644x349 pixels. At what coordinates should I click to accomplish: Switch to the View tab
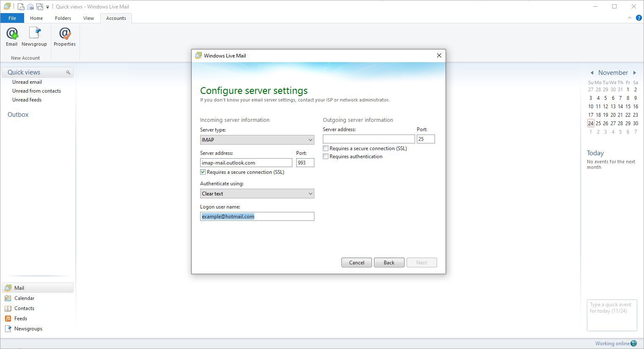[89, 18]
